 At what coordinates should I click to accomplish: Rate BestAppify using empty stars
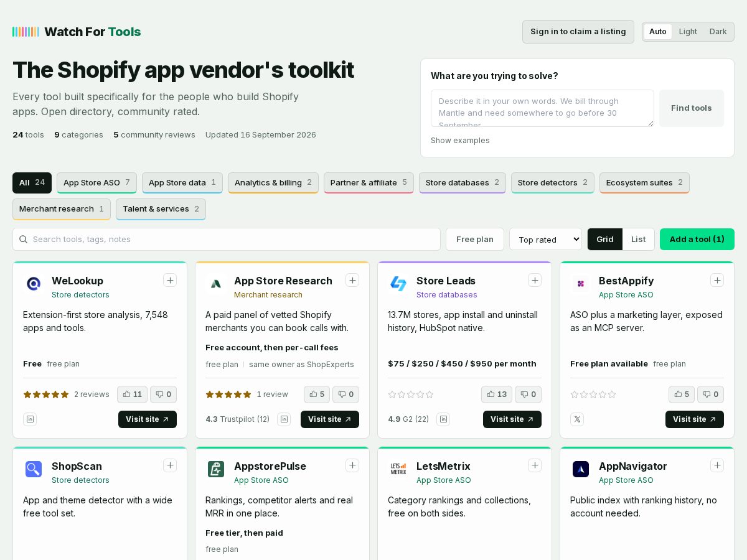point(593,394)
